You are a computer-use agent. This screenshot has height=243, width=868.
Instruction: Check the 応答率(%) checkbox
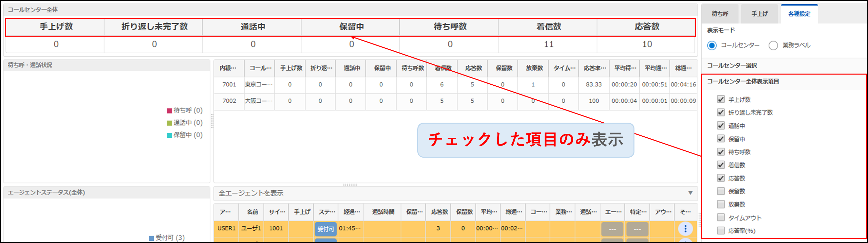click(720, 231)
